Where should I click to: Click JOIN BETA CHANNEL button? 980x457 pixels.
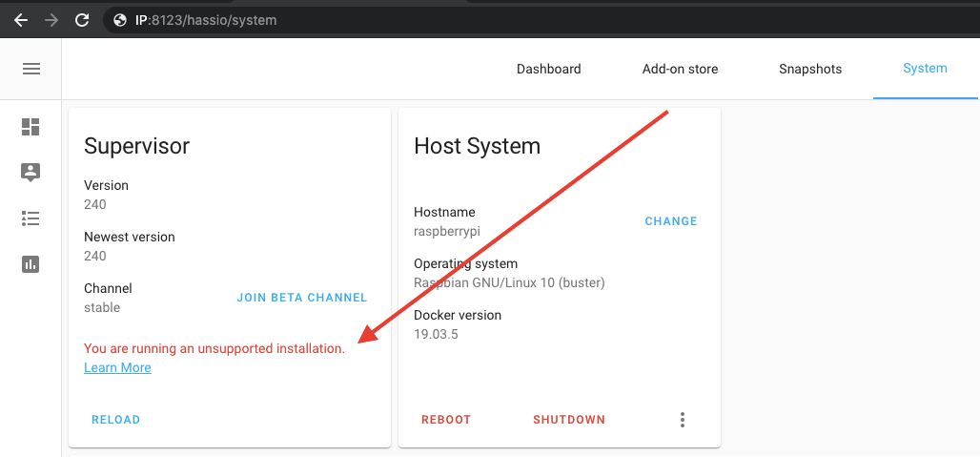point(302,298)
